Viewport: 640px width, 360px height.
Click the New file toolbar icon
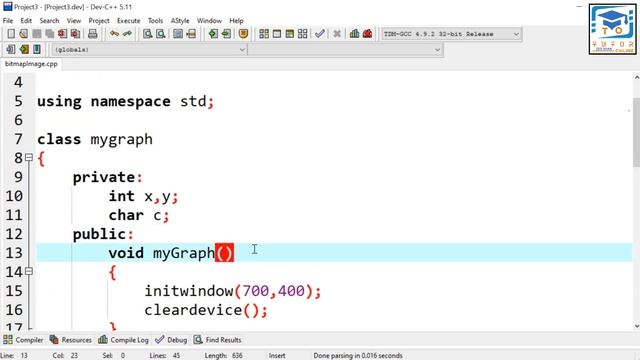coord(11,34)
